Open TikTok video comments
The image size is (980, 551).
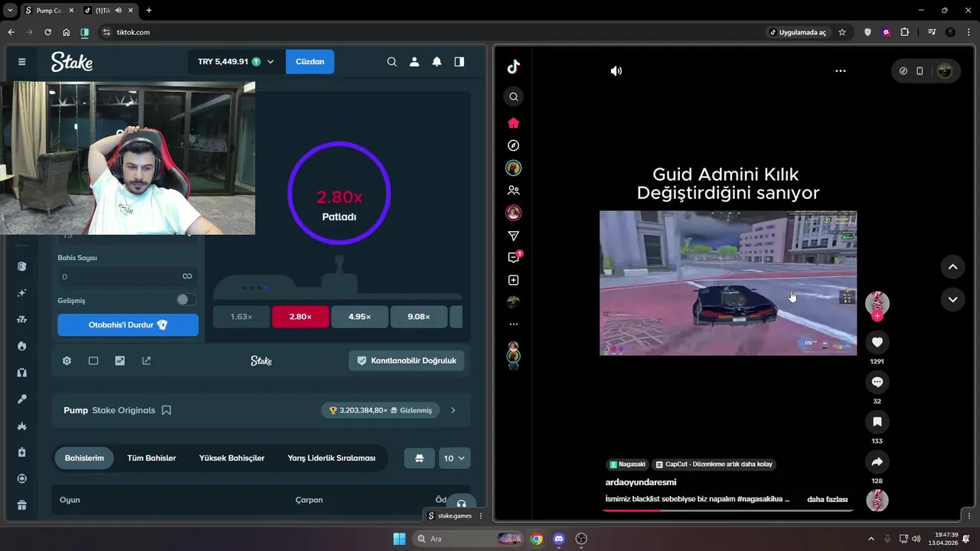click(x=877, y=382)
